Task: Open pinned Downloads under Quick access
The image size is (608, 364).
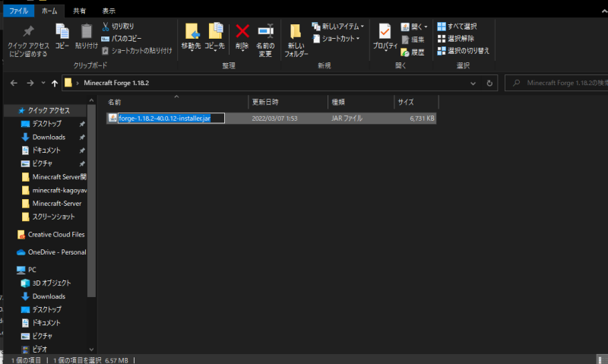Action: (x=49, y=138)
